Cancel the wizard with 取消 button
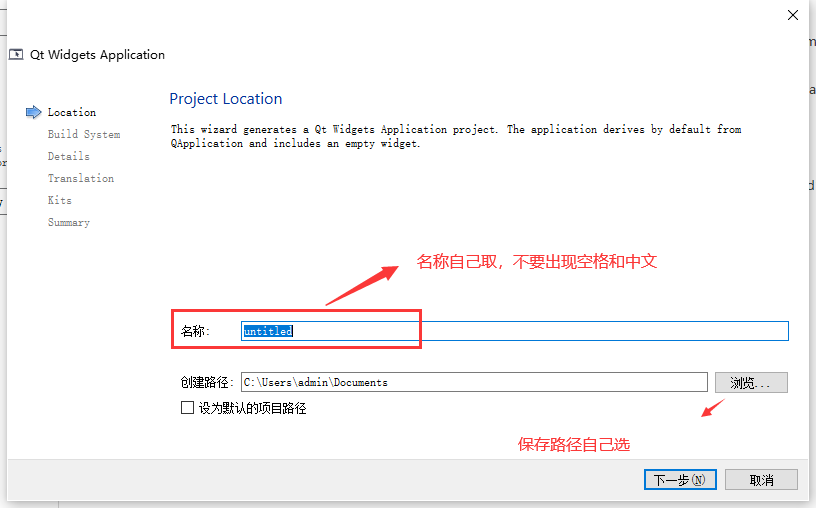Viewport: 816px width, 508px height. pos(761,479)
